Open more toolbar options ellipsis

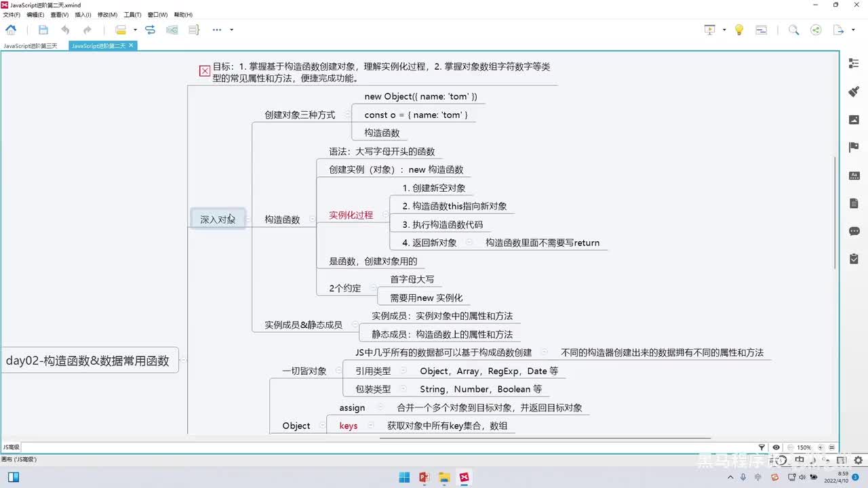click(x=217, y=30)
